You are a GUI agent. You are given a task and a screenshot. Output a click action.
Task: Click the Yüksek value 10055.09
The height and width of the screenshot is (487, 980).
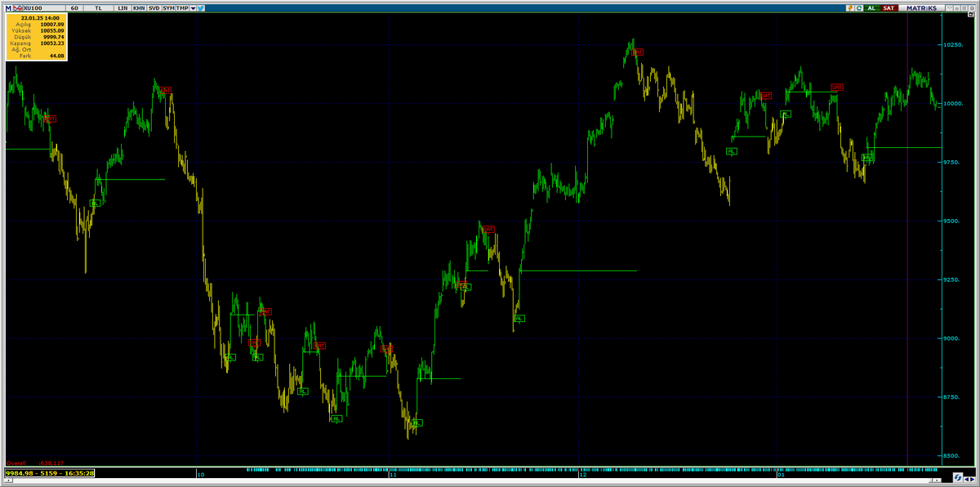(52, 30)
